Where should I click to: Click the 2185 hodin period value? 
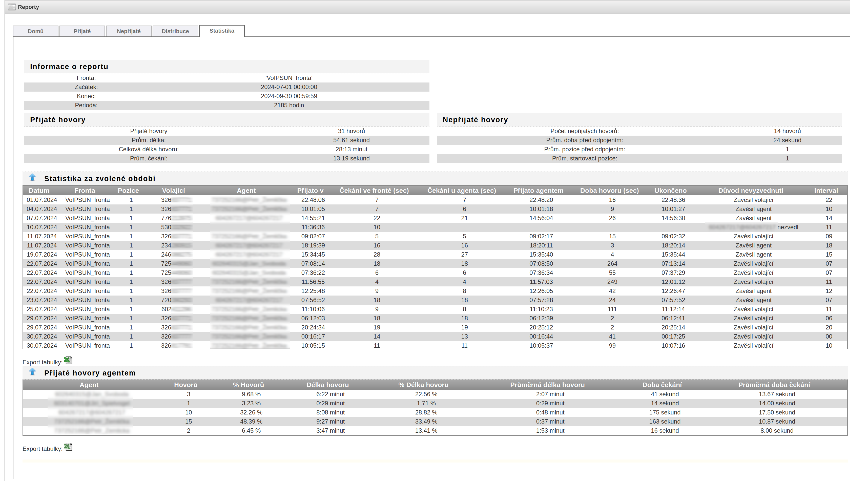(289, 106)
